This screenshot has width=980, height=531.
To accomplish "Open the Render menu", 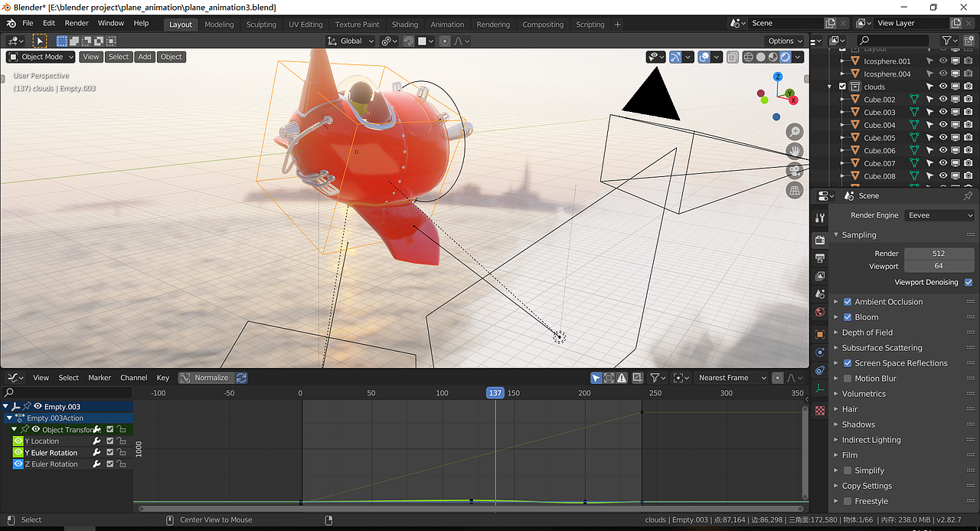I will pyautogui.click(x=77, y=23).
